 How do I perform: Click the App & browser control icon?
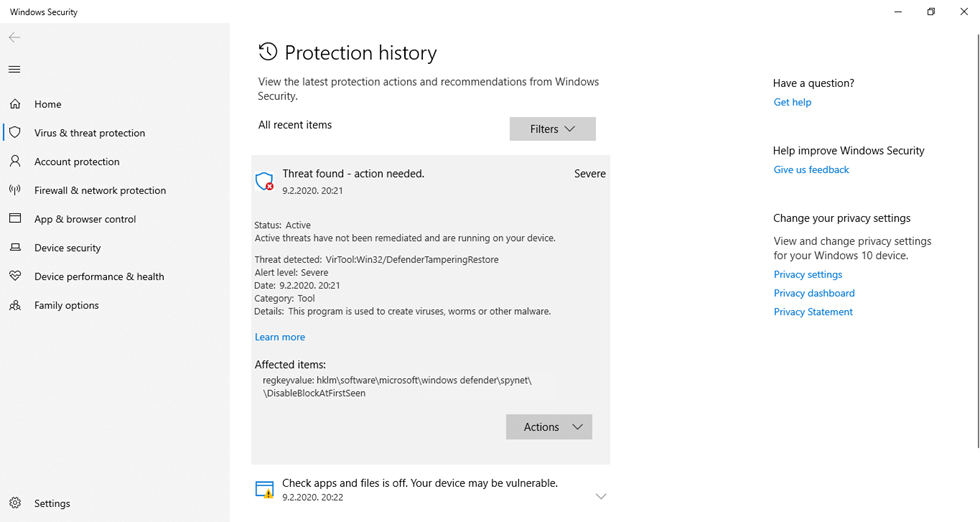pos(15,219)
